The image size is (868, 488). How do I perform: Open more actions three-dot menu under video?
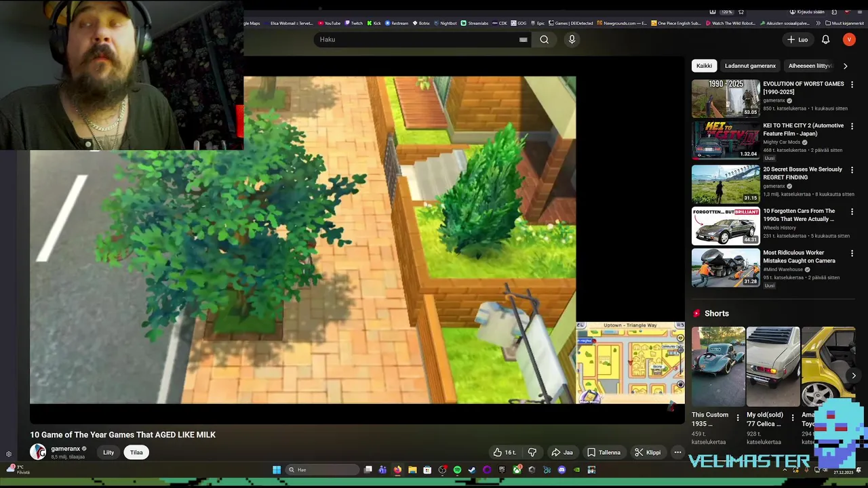point(677,452)
